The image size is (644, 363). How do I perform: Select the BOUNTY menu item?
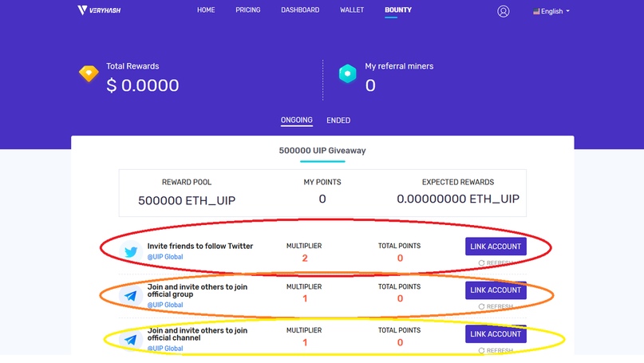click(x=398, y=10)
